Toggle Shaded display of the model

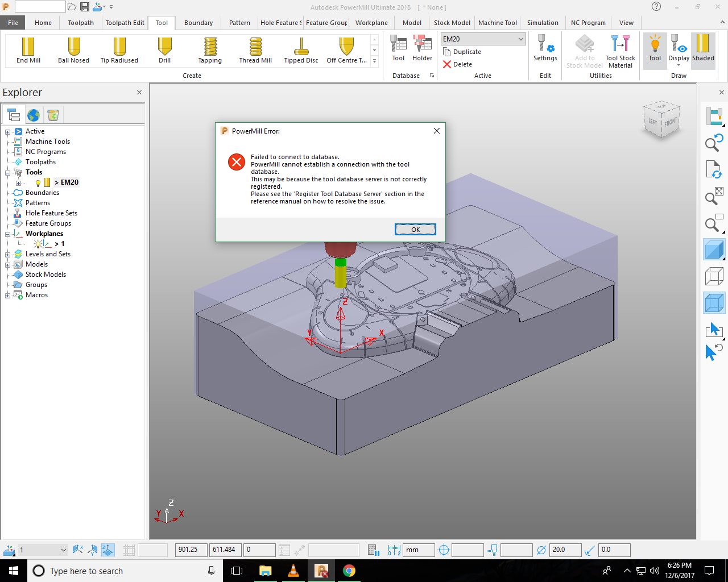(x=703, y=50)
